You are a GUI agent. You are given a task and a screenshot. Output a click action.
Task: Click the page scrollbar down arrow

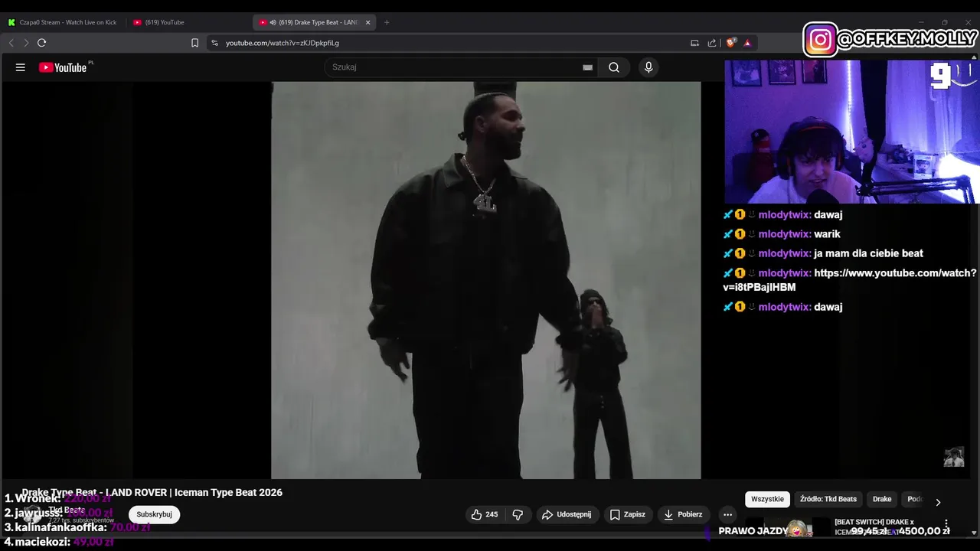click(x=974, y=533)
